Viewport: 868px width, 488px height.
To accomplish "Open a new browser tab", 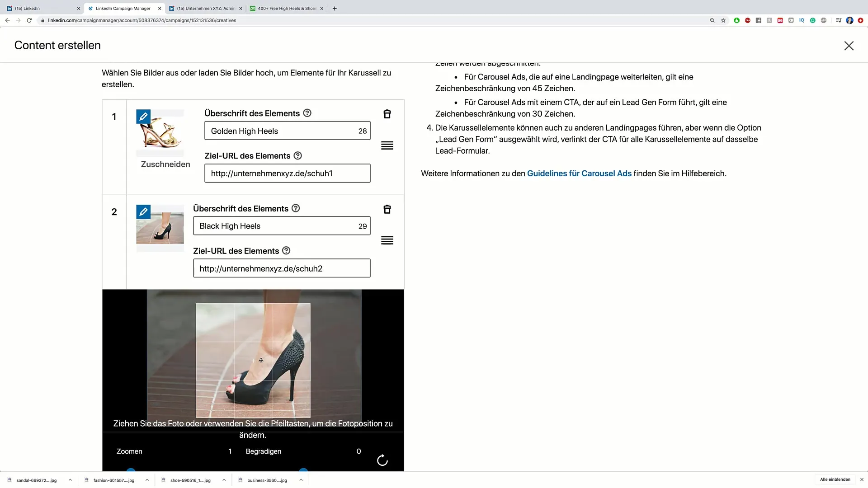I will 335,8.
